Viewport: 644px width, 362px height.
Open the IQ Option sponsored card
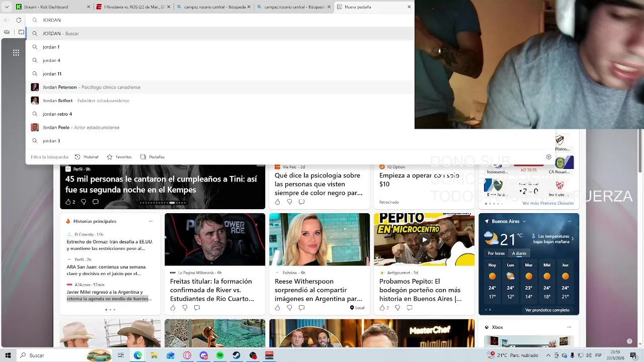tap(424, 186)
